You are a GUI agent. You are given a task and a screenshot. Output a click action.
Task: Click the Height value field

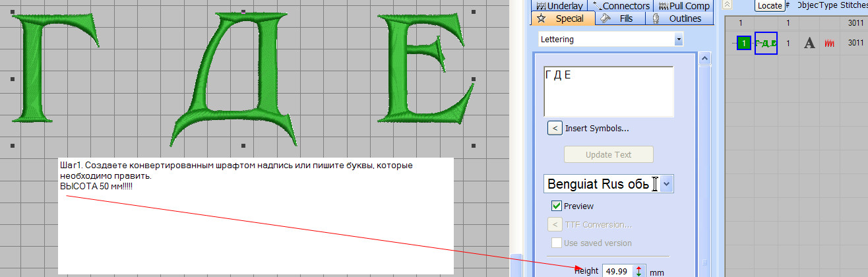coord(617,271)
